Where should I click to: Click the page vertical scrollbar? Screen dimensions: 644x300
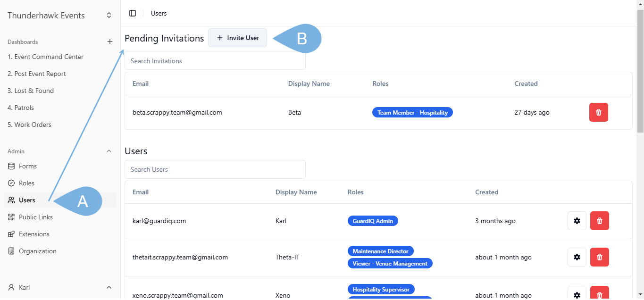640,71
